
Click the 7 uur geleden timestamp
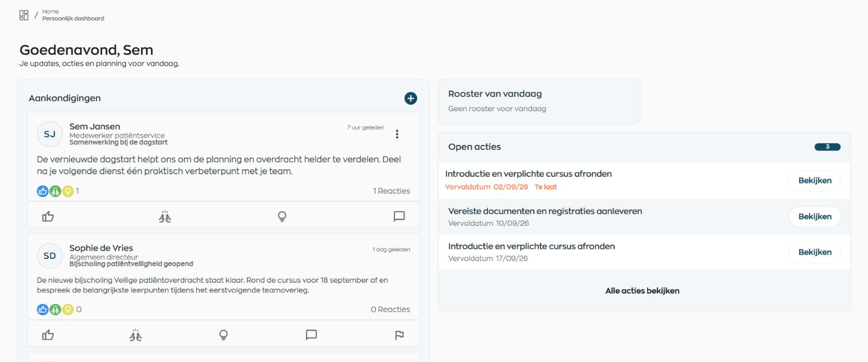click(x=366, y=128)
